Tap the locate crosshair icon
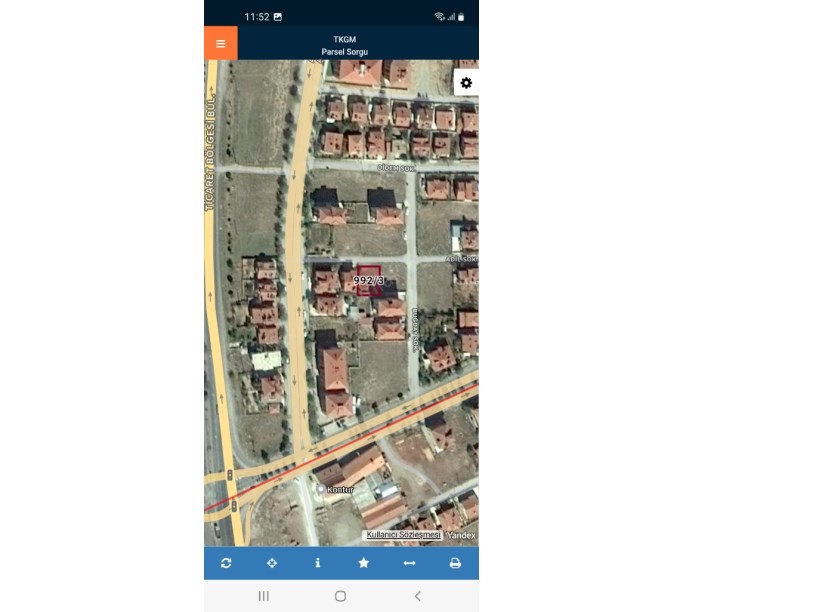This screenshot has height=612, width=816. 272,563
